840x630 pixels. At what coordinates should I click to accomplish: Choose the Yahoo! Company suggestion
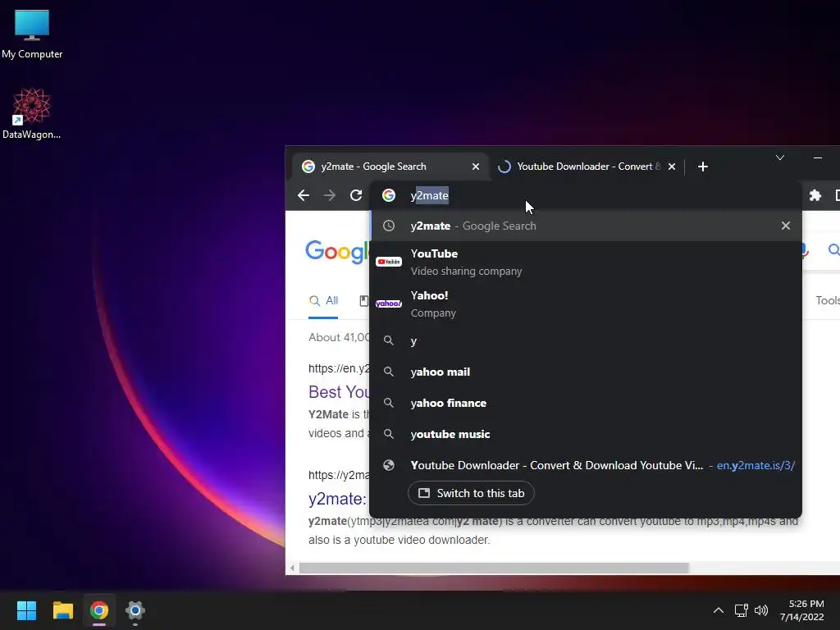pos(586,304)
